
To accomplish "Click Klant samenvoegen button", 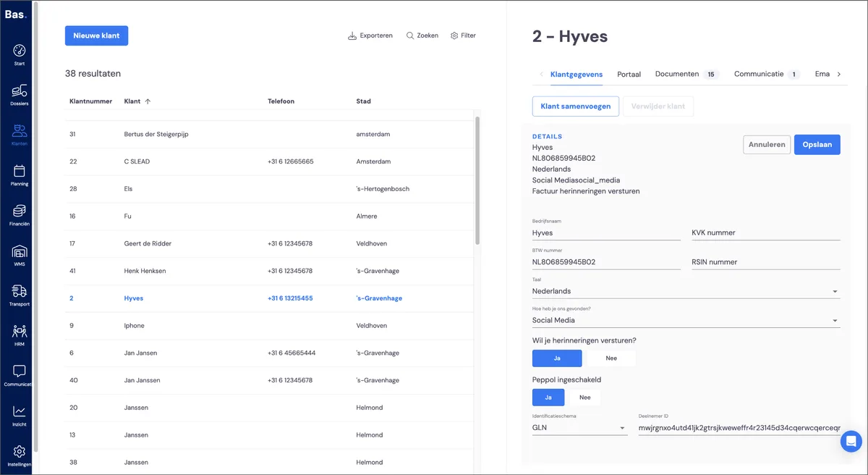I will [576, 106].
